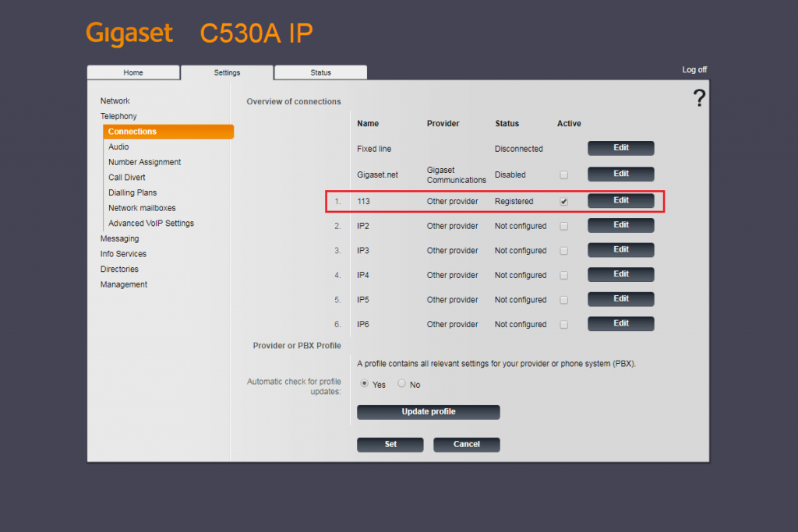The height and width of the screenshot is (532, 798).
Task: Click the 'Provider' column header
Action: click(x=443, y=124)
